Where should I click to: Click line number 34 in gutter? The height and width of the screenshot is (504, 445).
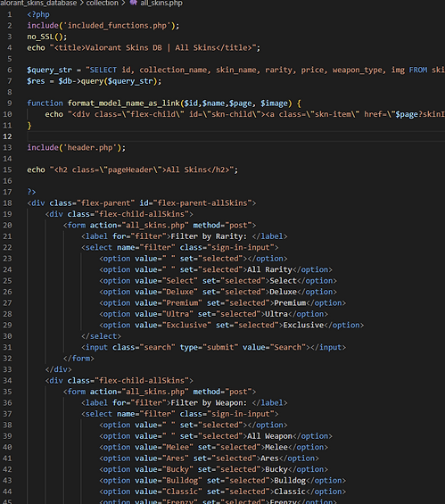tap(7, 381)
